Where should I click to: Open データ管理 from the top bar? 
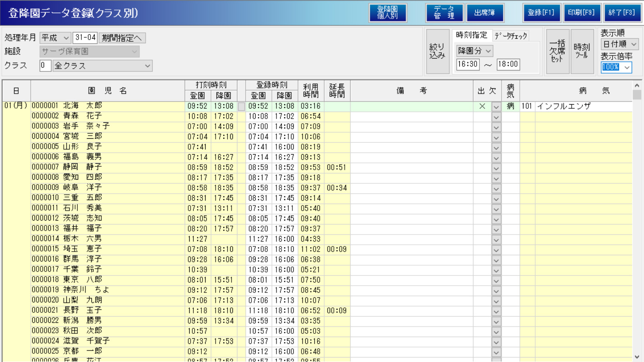click(x=444, y=13)
